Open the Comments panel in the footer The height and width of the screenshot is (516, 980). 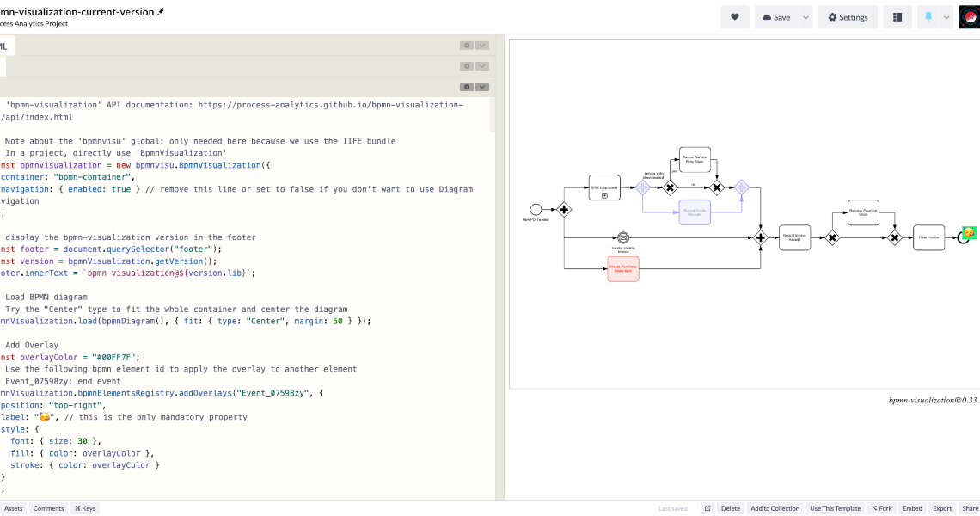(48, 508)
